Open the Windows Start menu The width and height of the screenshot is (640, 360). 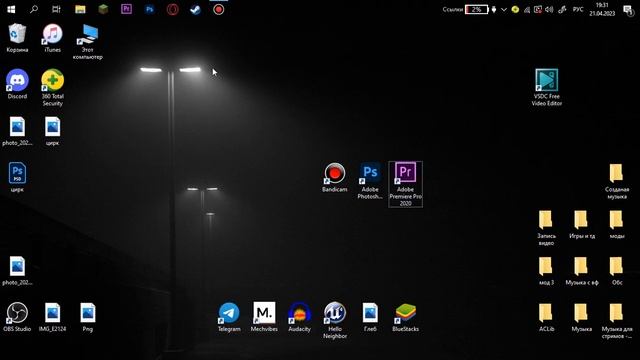point(11,9)
